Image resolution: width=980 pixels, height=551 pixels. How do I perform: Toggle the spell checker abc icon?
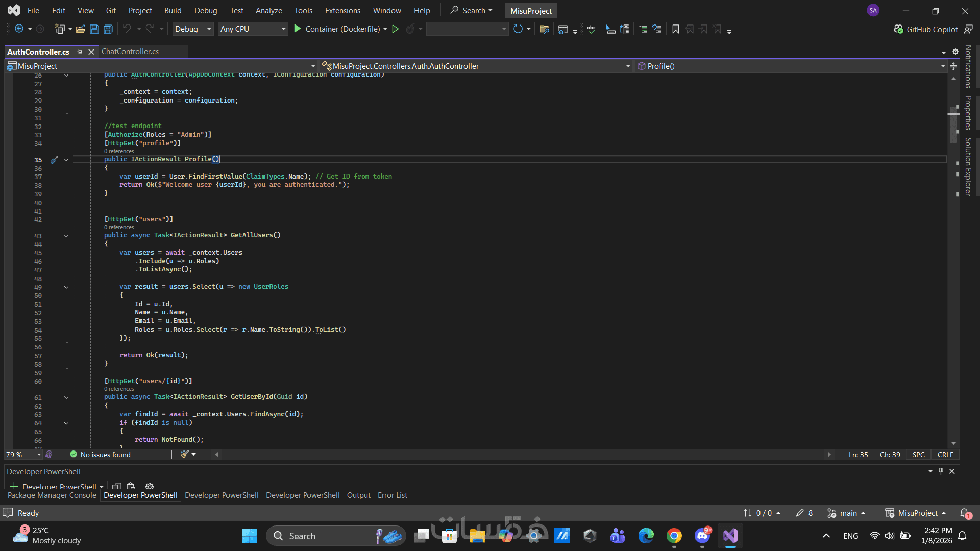591,29
